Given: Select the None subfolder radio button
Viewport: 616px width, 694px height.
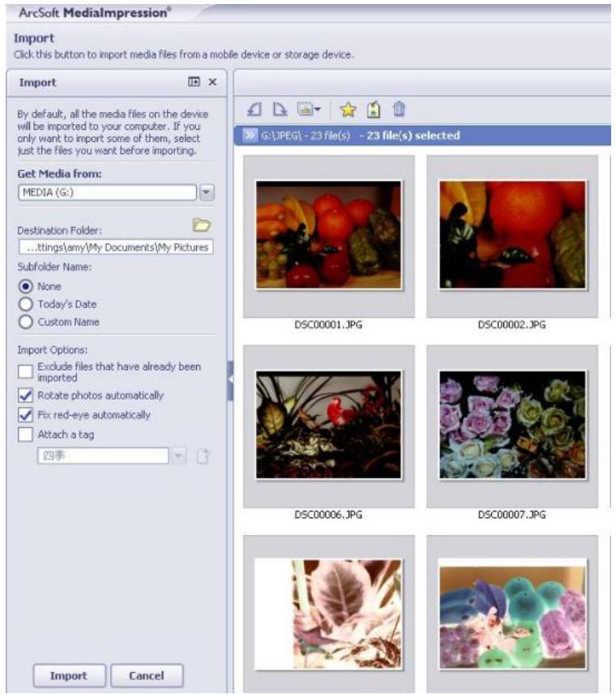Looking at the screenshot, I should tap(26, 286).
